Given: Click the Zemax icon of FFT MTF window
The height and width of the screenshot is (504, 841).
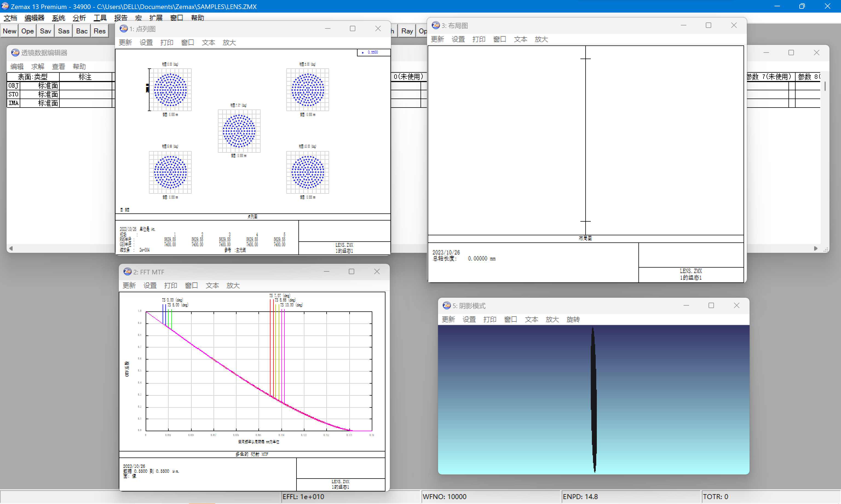Looking at the screenshot, I should tap(127, 271).
